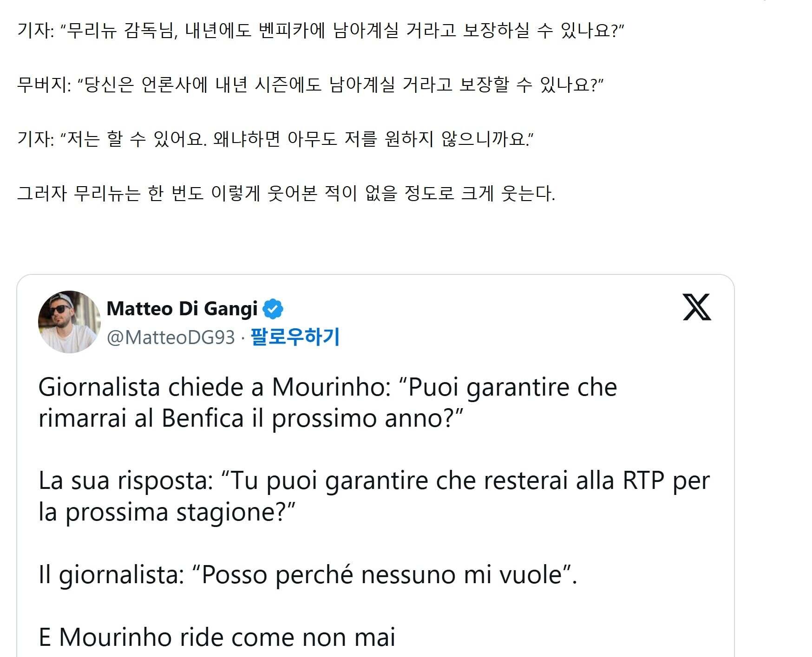Image resolution: width=812 pixels, height=657 pixels.
Task: Click the blue verified badge
Action: click(273, 309)
